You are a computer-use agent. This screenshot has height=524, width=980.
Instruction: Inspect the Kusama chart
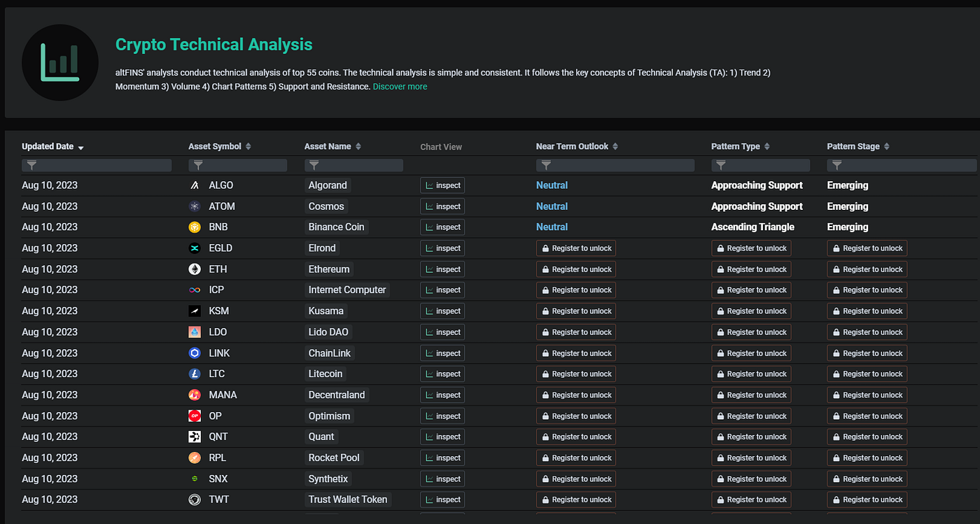(442, 311)
